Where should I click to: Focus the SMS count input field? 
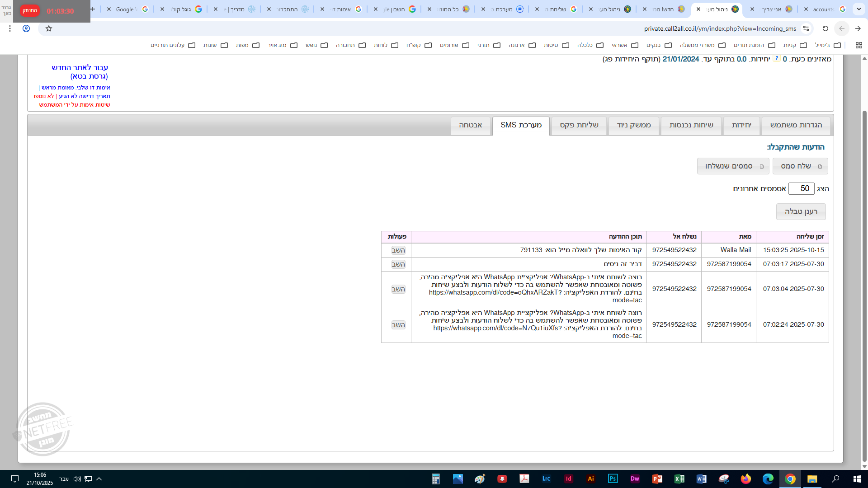coord(801,188)
